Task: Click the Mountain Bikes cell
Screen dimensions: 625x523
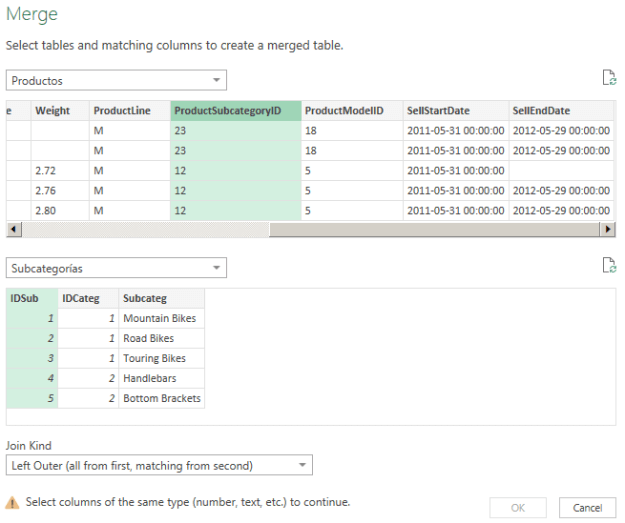Action: [160, 318]
